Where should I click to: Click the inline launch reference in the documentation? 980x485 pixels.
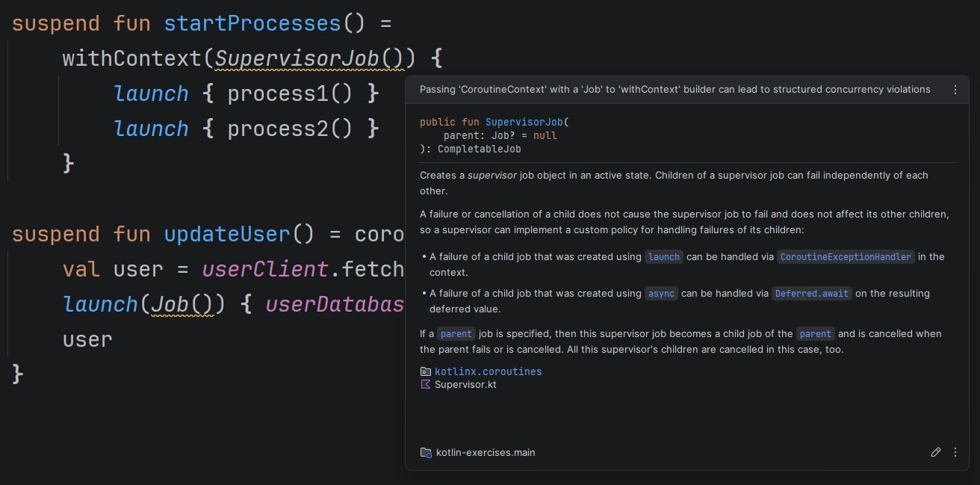tap(663, 256)
